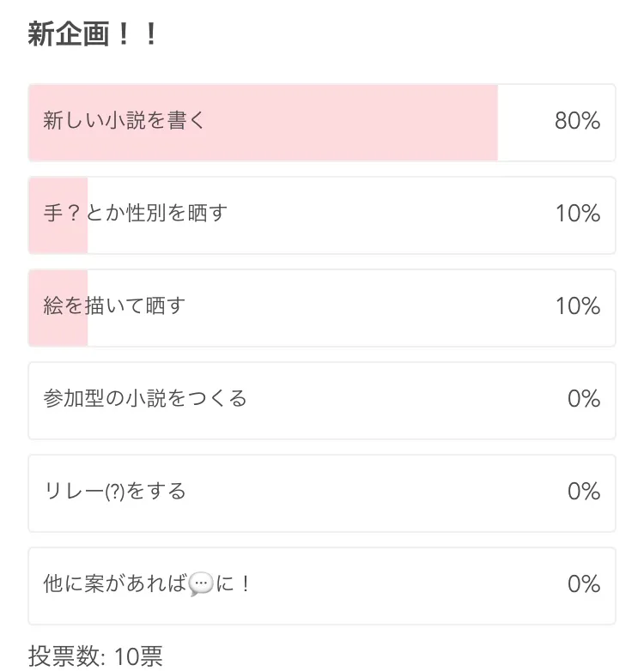Screen dimensions: 644x671
Task: Click the 10% label beside 手？とか性別を晒す
Action: pyautogui.click(x=577, y=214)
